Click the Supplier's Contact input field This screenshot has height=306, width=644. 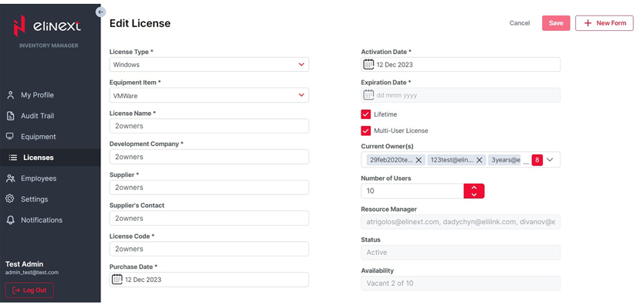208,218
